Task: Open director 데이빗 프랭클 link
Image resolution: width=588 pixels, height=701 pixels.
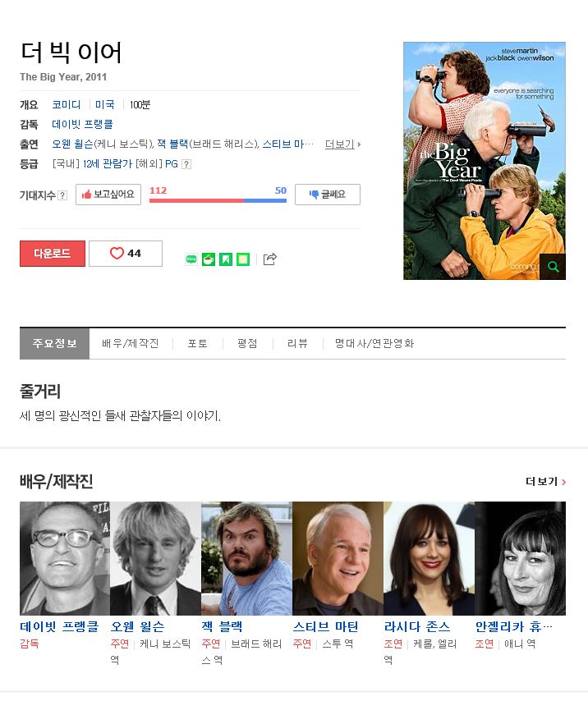Action: coord(82,124)
